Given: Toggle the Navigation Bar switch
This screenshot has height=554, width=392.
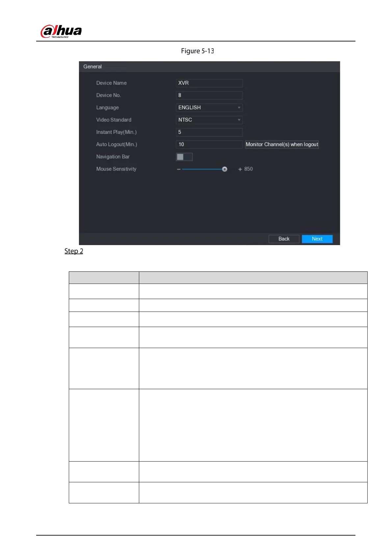Looking at the screenshot, I should 184,157.
